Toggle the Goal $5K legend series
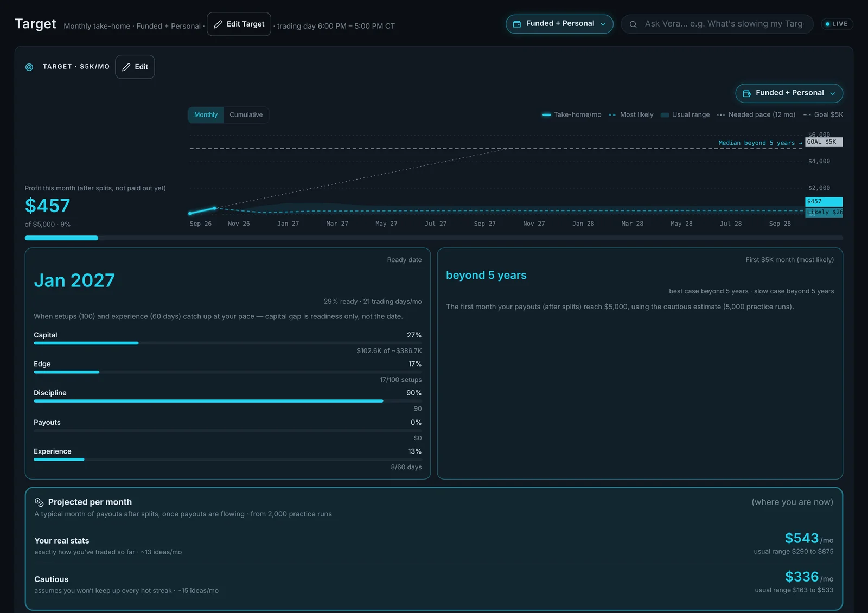 click(823, 115)
